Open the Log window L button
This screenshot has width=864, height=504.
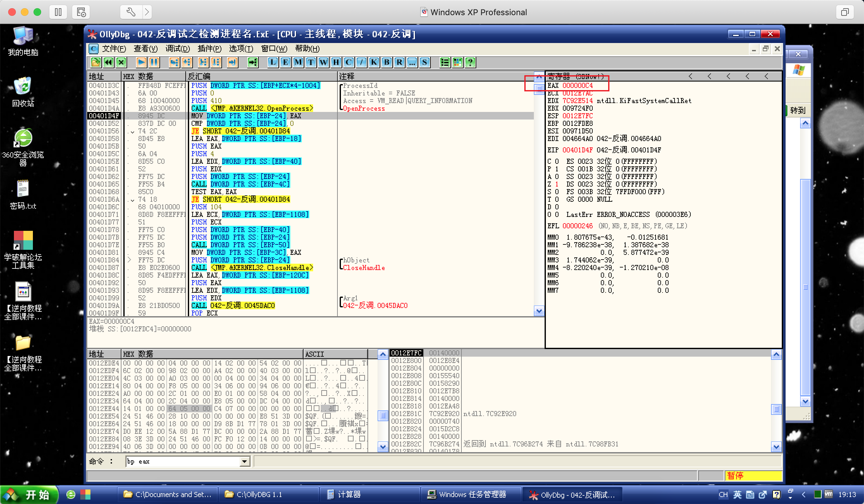273,62
